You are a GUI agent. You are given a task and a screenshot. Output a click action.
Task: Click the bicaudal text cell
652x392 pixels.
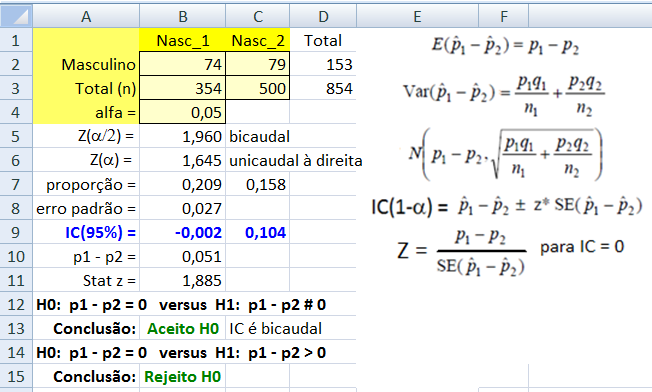[x=258, y=136]
